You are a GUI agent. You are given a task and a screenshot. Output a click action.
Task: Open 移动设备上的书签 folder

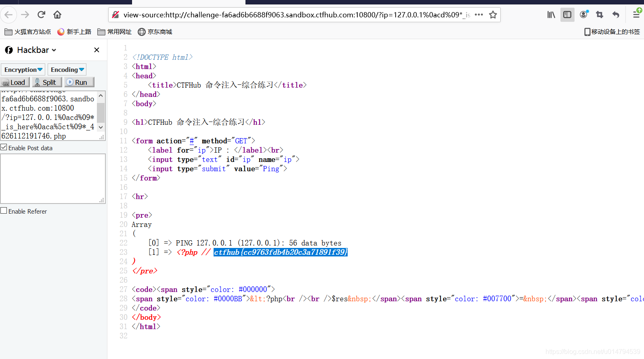click(x=612, y=32)
